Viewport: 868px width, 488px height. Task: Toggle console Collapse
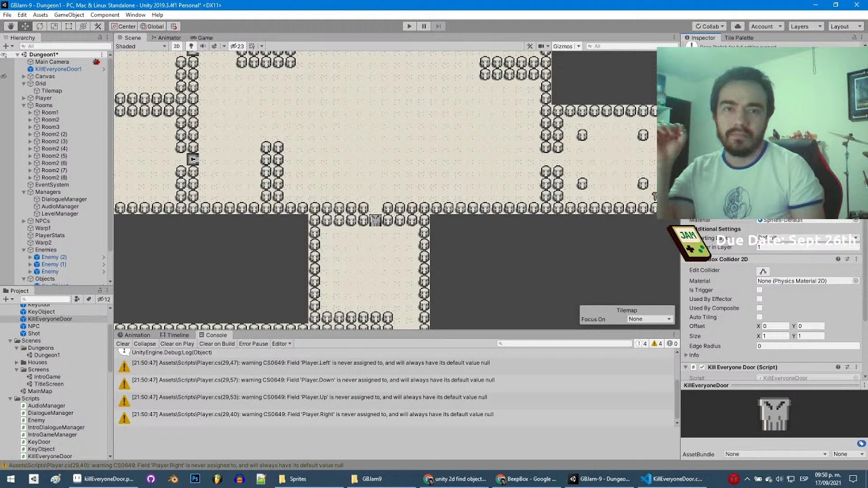point(144,344)
